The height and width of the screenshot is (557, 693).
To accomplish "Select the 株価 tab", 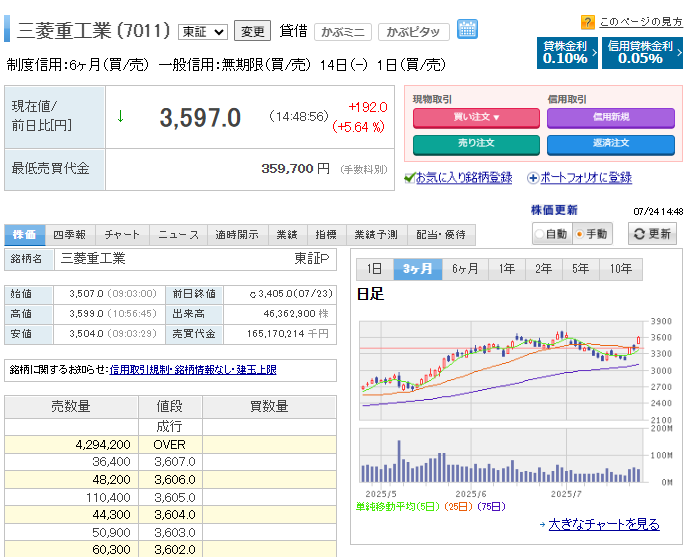I will pos(25,235).
